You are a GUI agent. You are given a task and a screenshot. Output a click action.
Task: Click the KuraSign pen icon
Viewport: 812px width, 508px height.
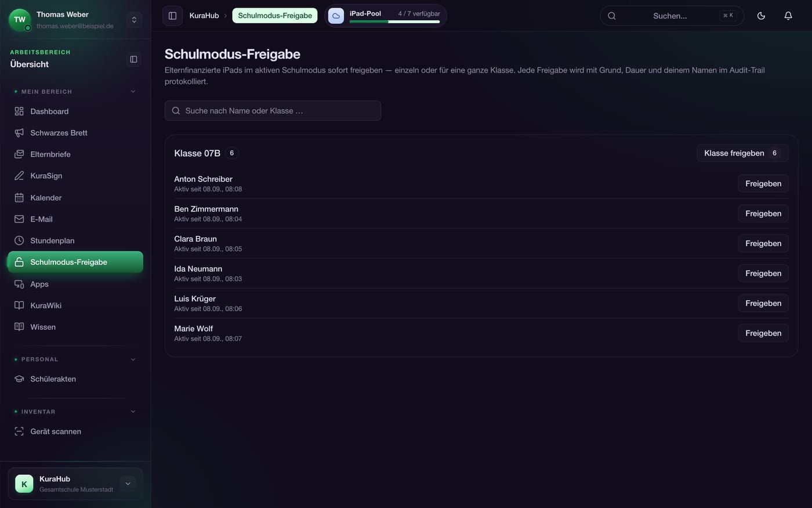(x=19, y=175)
